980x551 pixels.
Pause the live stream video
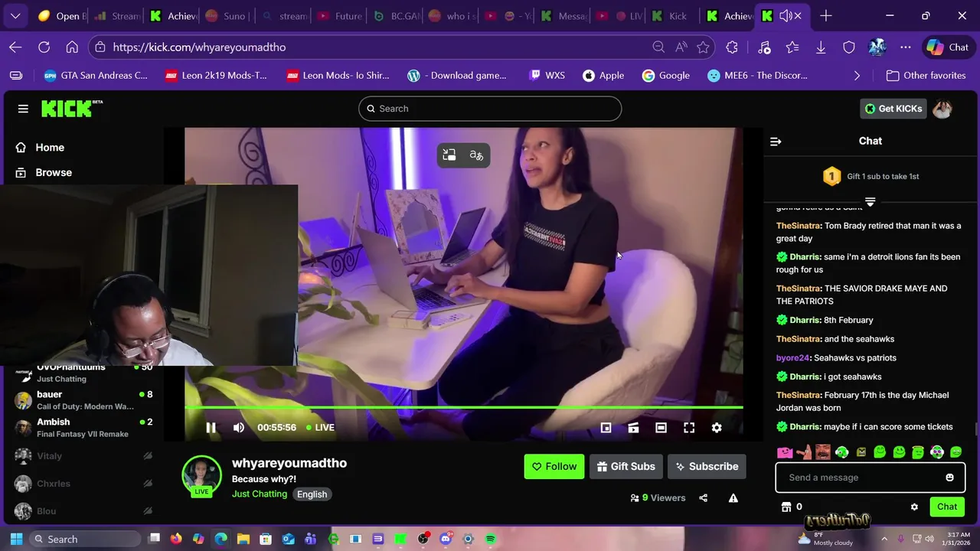point(211,428)
